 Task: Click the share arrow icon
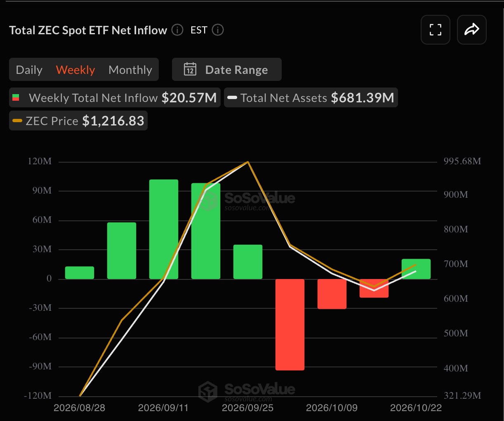pyautogui.click(x=472, y=30)
